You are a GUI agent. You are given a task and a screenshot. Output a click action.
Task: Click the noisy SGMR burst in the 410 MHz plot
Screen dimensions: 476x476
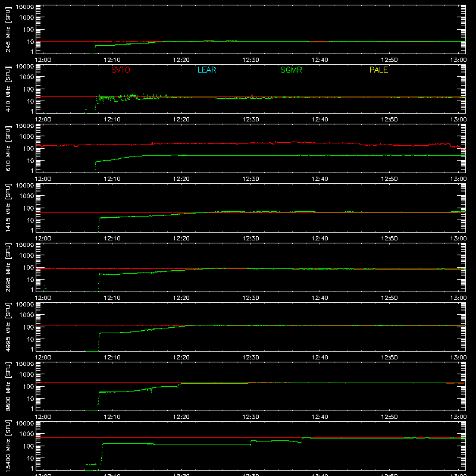point(130,98)
